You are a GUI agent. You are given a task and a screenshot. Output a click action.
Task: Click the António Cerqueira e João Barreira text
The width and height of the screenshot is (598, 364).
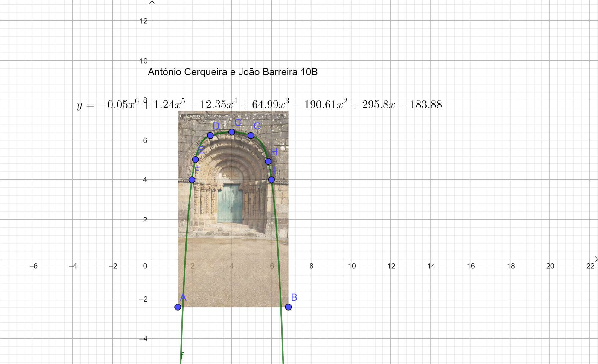(x=233, y=72)
